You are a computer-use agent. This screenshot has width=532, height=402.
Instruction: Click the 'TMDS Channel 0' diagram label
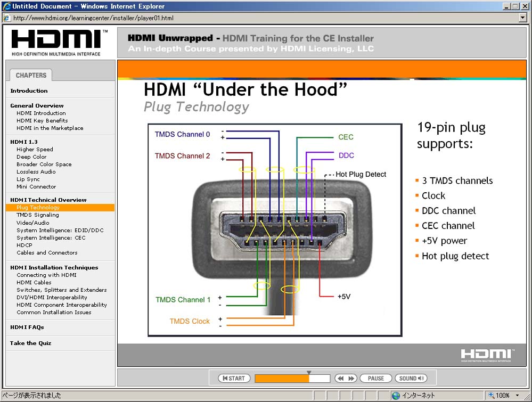pos(182,134)
